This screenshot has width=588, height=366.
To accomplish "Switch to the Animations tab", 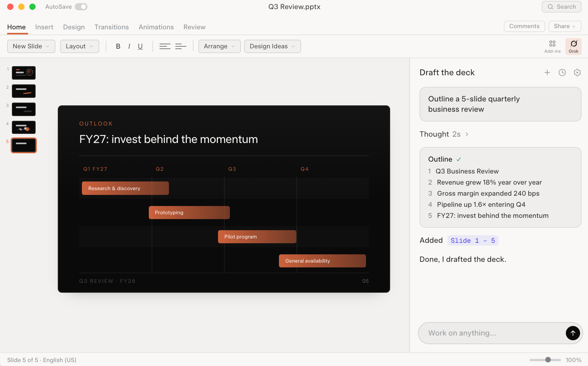I will pos(156,27).
